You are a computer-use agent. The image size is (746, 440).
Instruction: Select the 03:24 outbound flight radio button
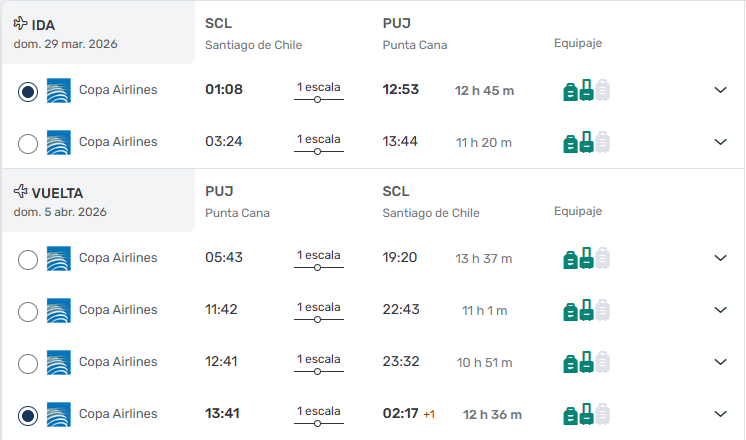(x=28, y=143)
